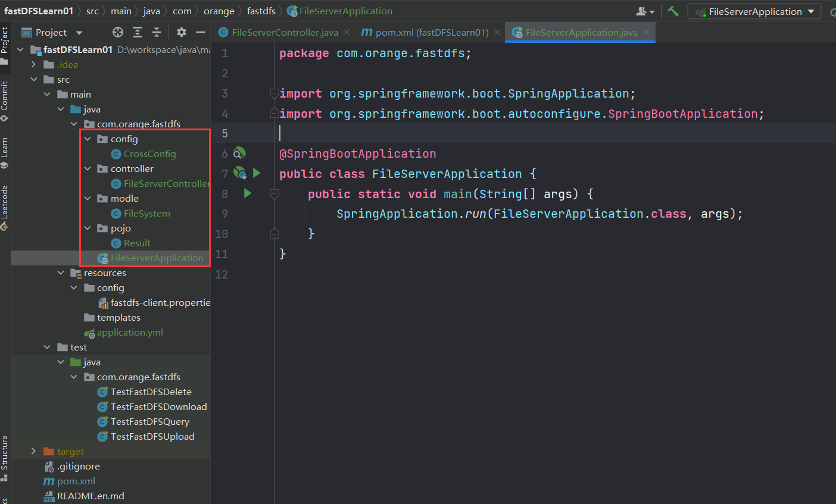Click the user account icon in top toolbar

tap(642, 11)
